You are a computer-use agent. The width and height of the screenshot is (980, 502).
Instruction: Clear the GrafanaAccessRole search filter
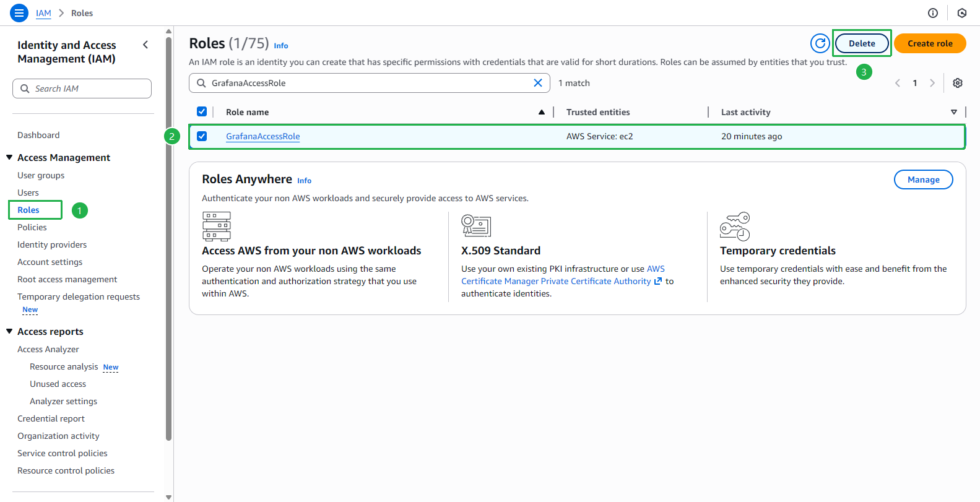tap(538, 83)
